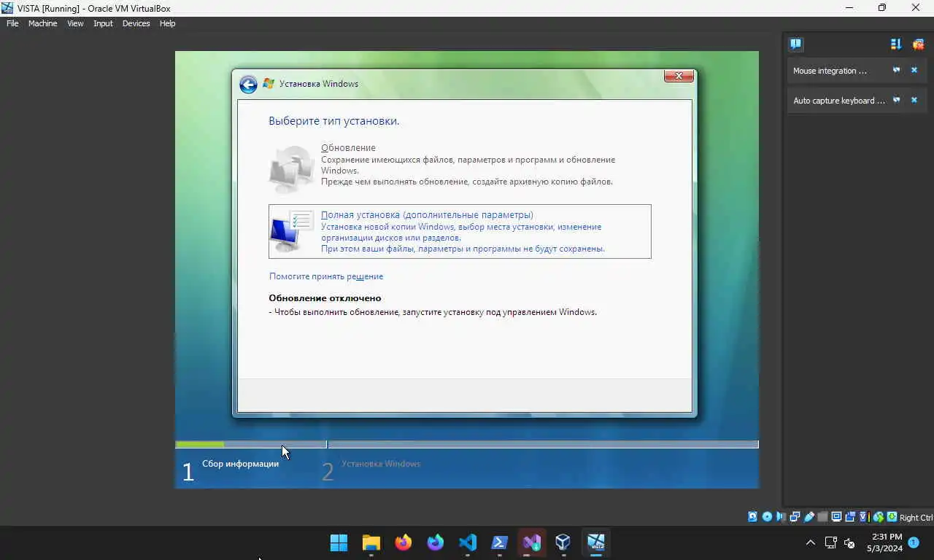Open the Help menu
Viewport: 934px width, 560px height.
pos(167,23)
